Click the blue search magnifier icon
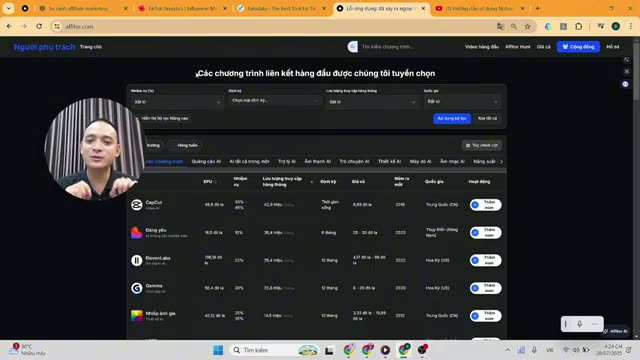The height and width of the screenshot is (360, 640). point(353,47)
